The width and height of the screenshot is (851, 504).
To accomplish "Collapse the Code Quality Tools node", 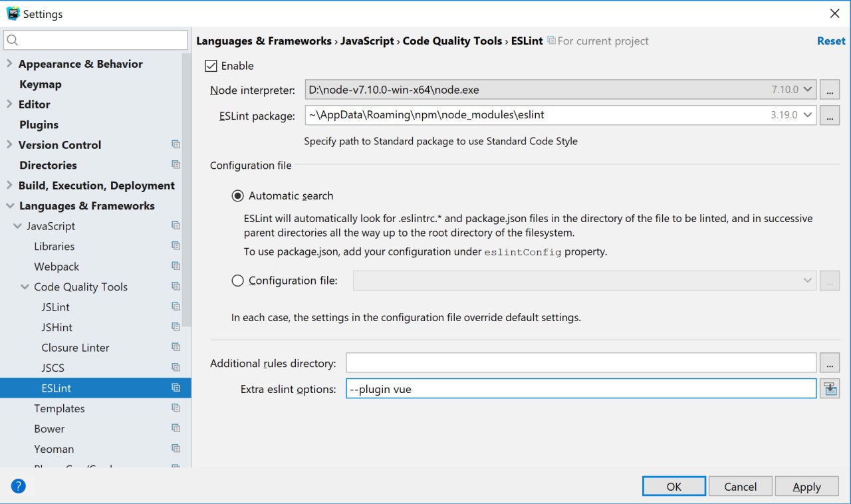I will coord(25,287).
